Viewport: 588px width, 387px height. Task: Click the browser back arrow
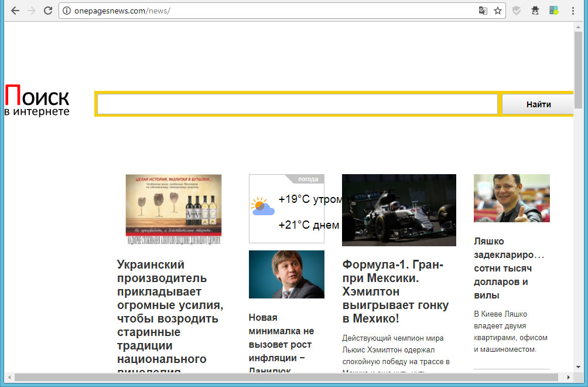[15, 11]
